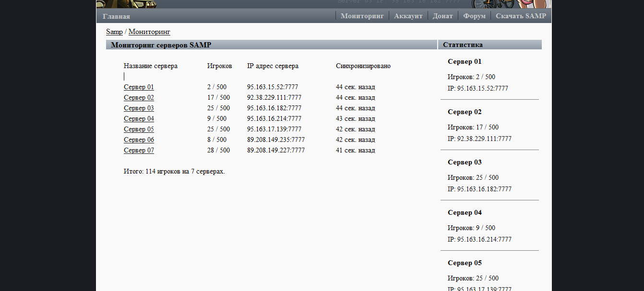This screenshot has height=291, width=644.
Task: Select the table IP 95.163.17.139:7777
Action: tap(274, 129)
